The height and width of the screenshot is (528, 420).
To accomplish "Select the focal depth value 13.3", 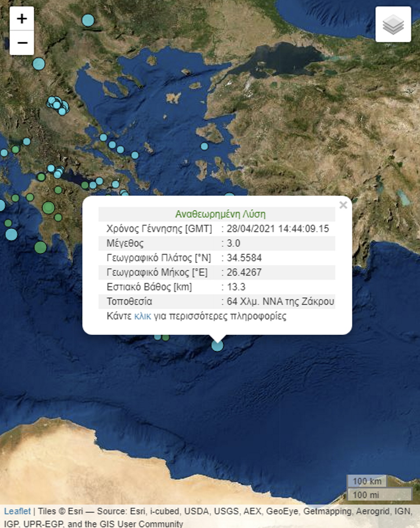I will [236, 287].
